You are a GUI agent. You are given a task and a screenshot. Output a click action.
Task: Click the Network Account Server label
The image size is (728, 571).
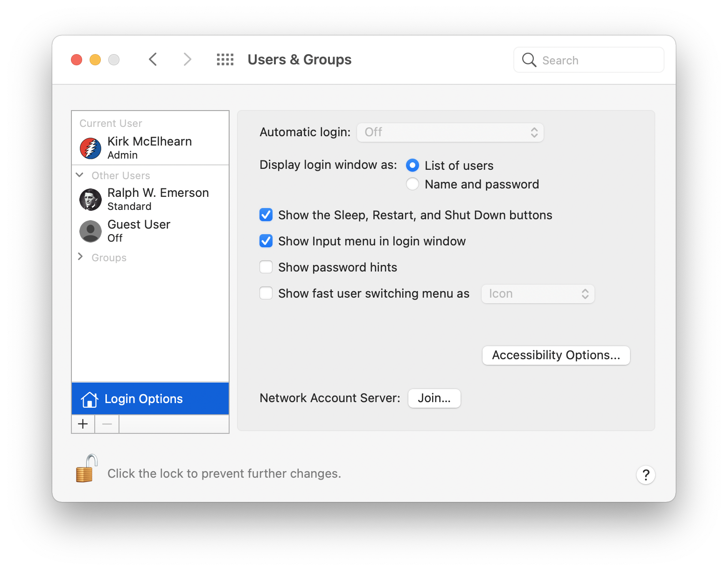click(x=330, y=398)
